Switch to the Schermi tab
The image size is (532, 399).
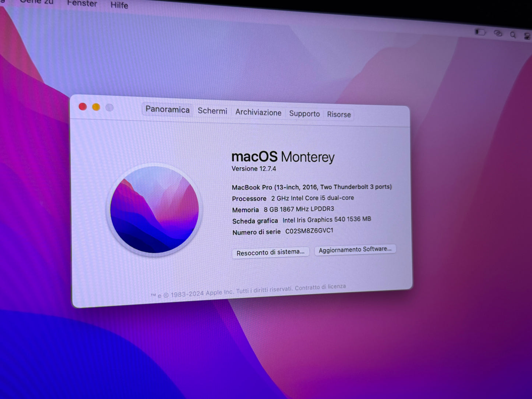pyautogui.click(x=212, y=111)
